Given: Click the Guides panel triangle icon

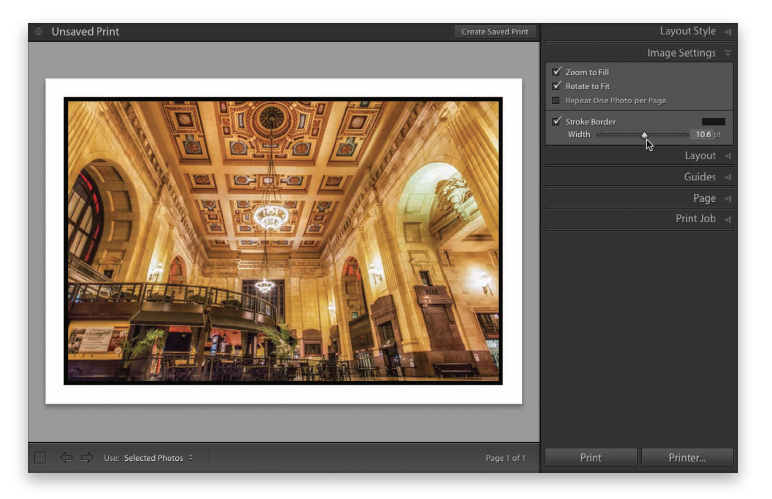Looking at the screenshot, I should (x=727, y=177).
